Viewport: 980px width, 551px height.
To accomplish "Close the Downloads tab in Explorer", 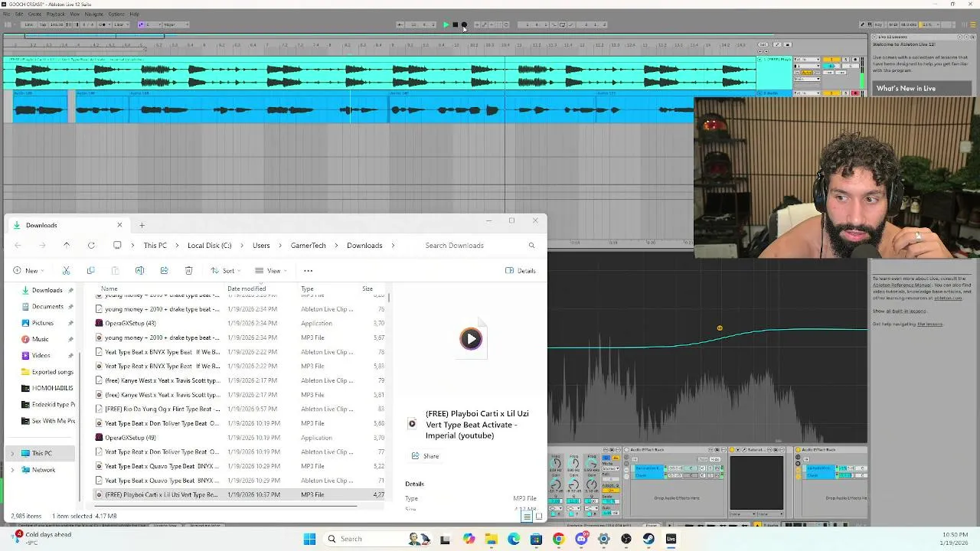I will 119,225.
